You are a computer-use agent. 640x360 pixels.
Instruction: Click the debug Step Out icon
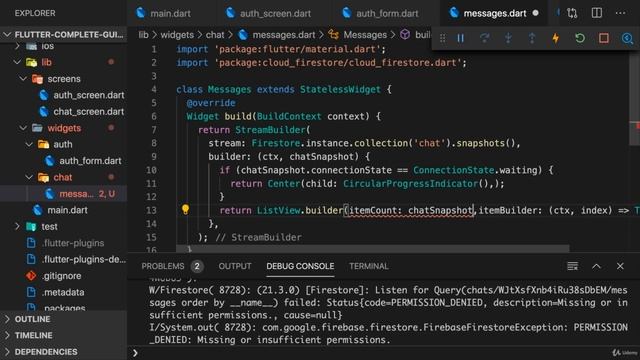tap(532, 38)
